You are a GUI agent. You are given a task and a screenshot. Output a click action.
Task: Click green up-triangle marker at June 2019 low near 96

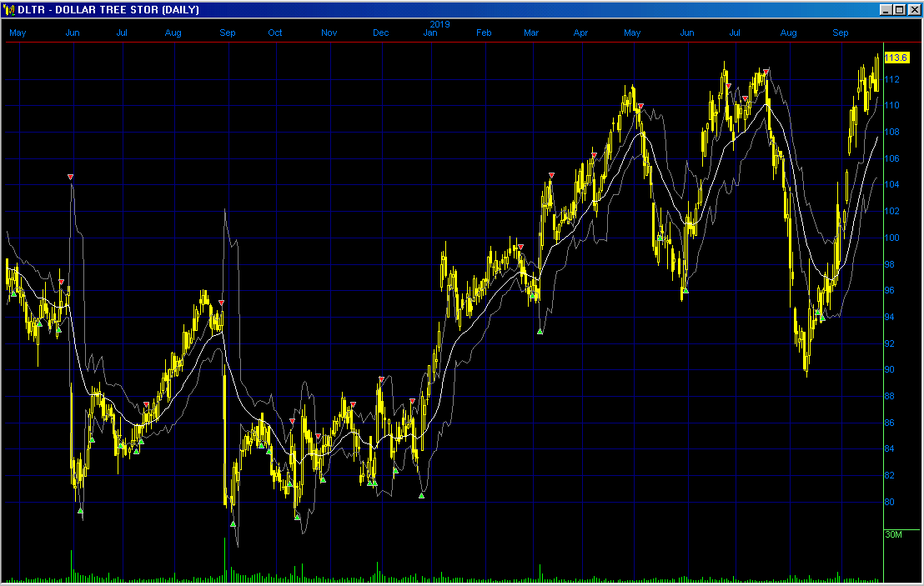click(x=686, y=290)
